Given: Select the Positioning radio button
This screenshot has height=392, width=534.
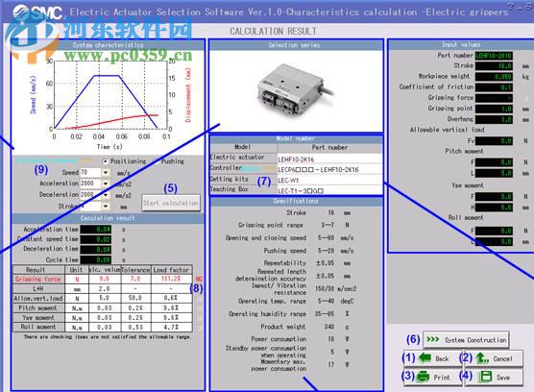Looking at the screenshot, I should pyautogui.click(x=106, y=161).
